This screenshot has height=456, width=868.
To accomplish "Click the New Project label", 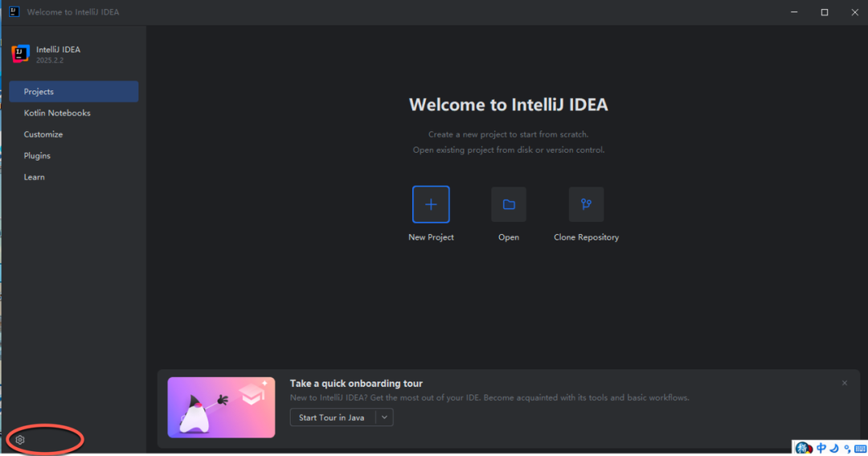I will [431, 237].
